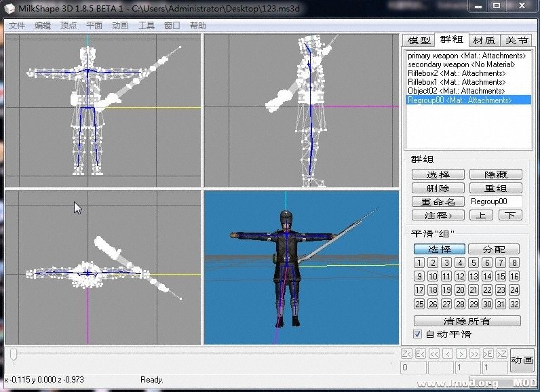This screenshot has width=540, height=392.
Task: Click the animation timeline slider handle
Action: tap(14, 354)
